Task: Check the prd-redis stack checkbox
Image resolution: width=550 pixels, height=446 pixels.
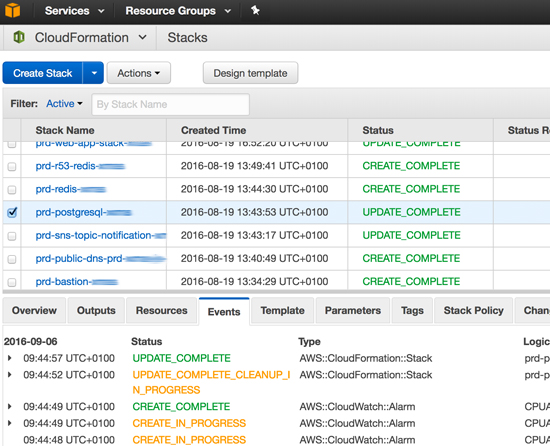Action: click(x=12, y=189)
